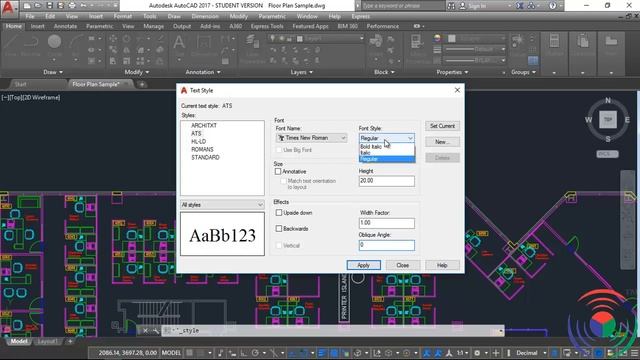Toggle the Upside down checkbox
Viewport: 640px width, 360px height.
click(279, 213)
